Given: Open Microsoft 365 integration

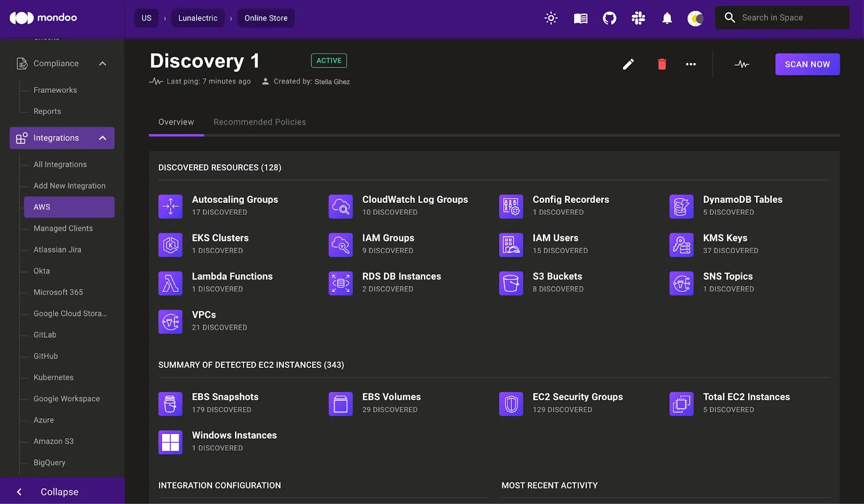Looking at the screenshot, I should click(x=58, y=292).
